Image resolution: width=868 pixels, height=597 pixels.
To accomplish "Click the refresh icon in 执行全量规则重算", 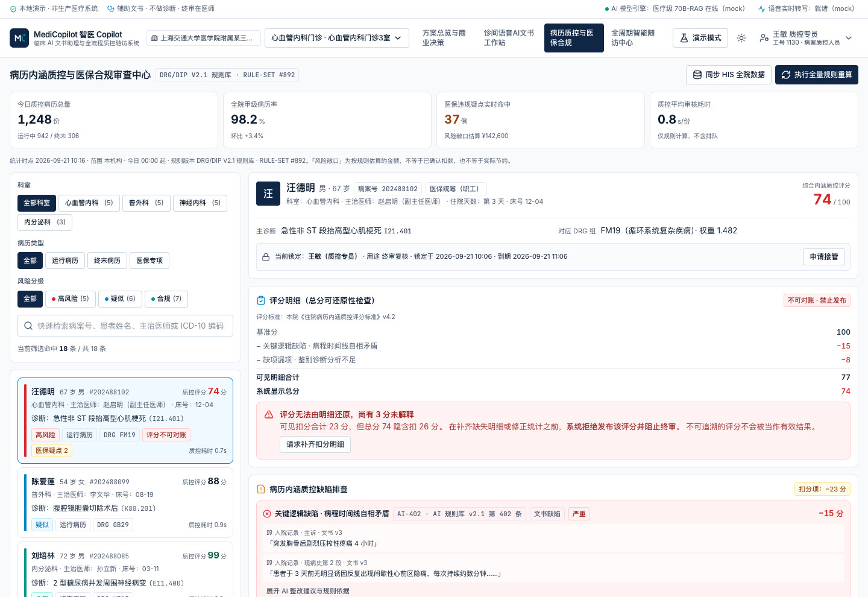I will pyautogui.click(x=786, y=75).
